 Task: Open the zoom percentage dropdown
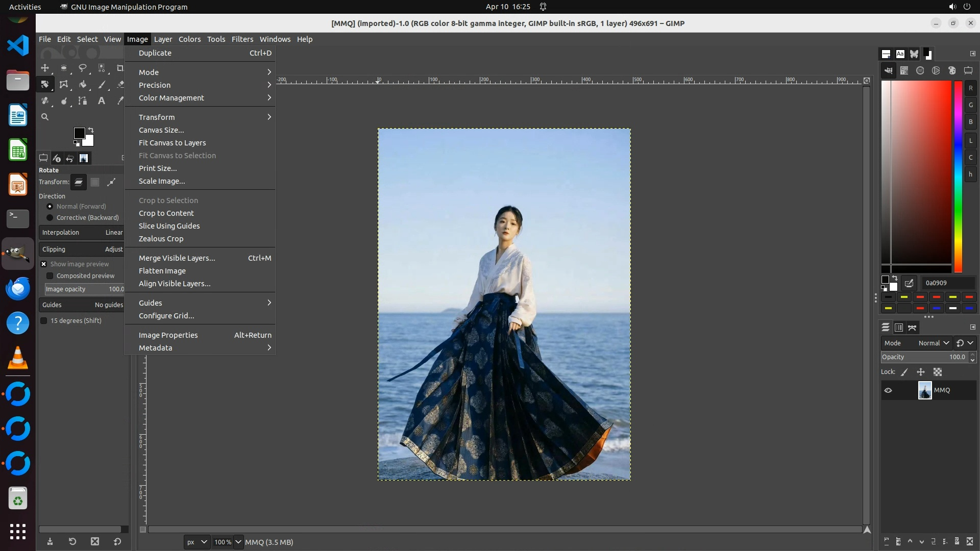click(238, 542)
